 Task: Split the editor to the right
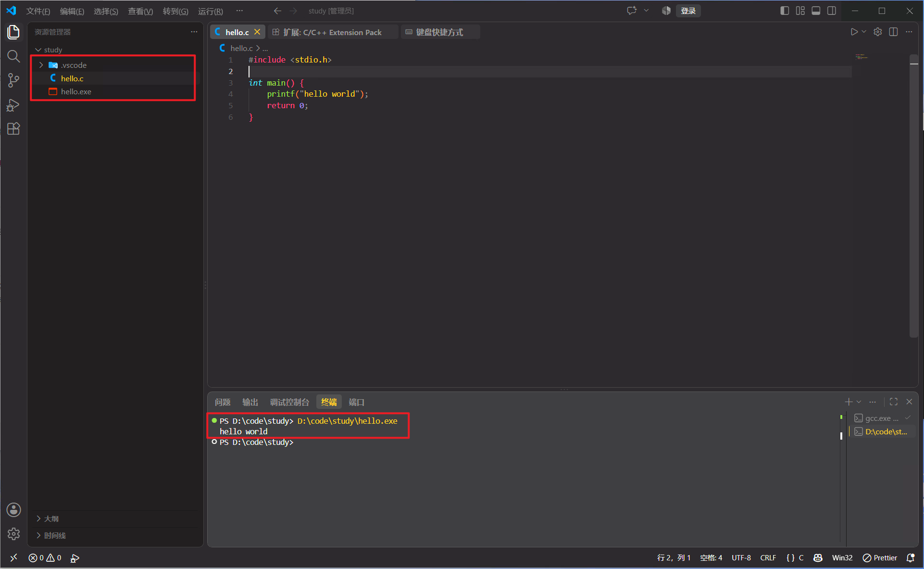(x=893, y=32)
